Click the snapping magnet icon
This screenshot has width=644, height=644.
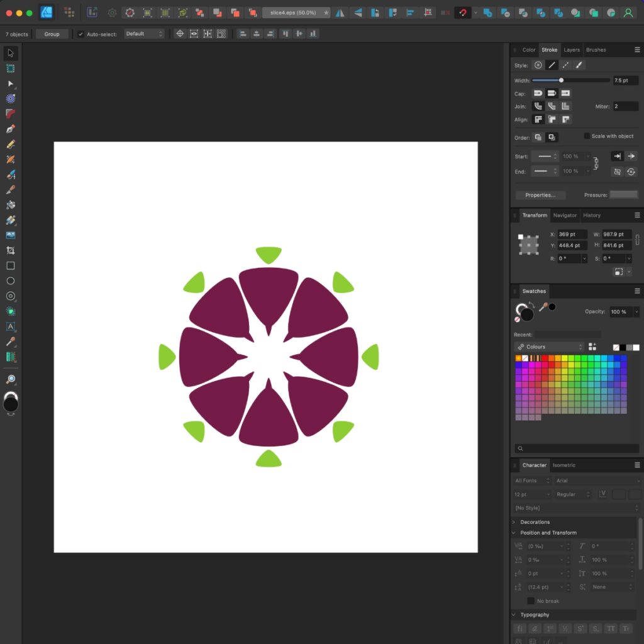pos(462,13)
